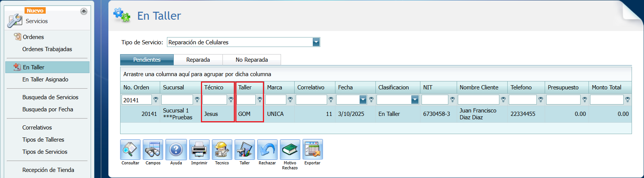Screen dimensions: 644x178
Task: Click the No. Orden filter funnel icon
Action: tap(156, 100)
